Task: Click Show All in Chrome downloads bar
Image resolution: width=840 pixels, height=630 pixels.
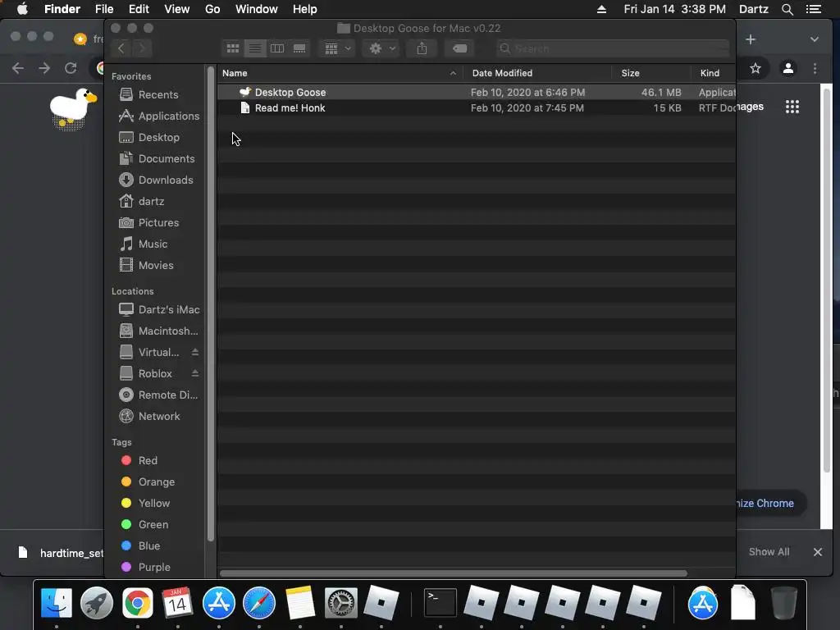Action: pyautogui.click(x=769, y=552)
